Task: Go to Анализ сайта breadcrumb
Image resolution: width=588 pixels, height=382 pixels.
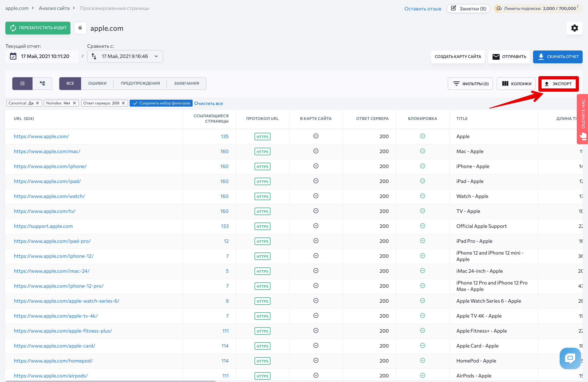Action: 54,8
